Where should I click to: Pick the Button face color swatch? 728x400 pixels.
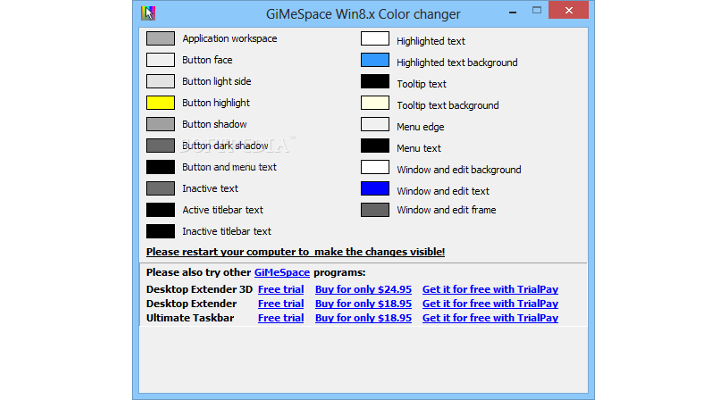[x=160, y=60]
